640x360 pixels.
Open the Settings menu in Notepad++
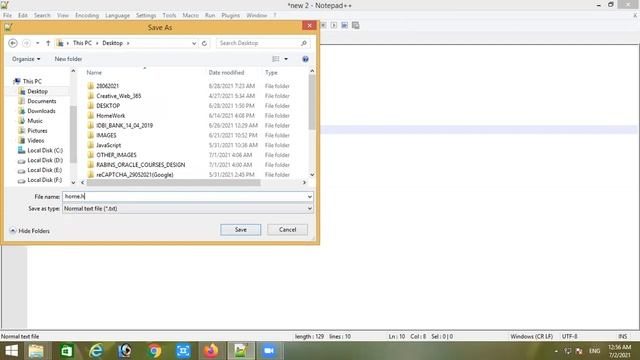point(146,16)
